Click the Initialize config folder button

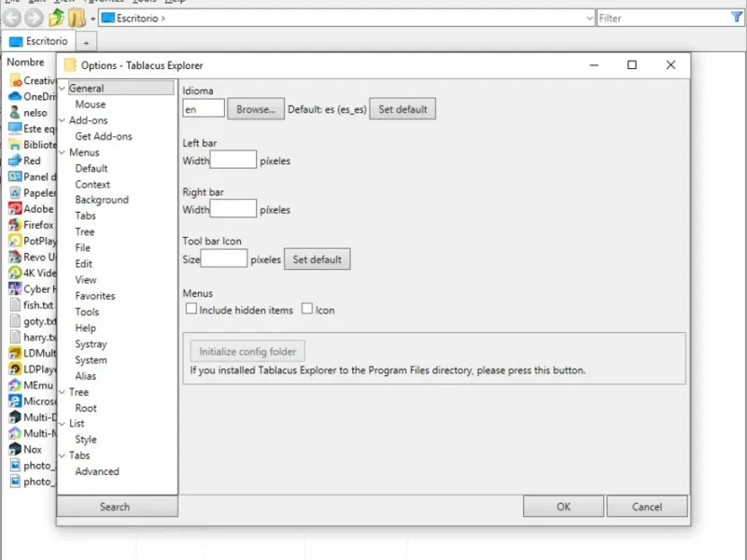click(247, 352)
